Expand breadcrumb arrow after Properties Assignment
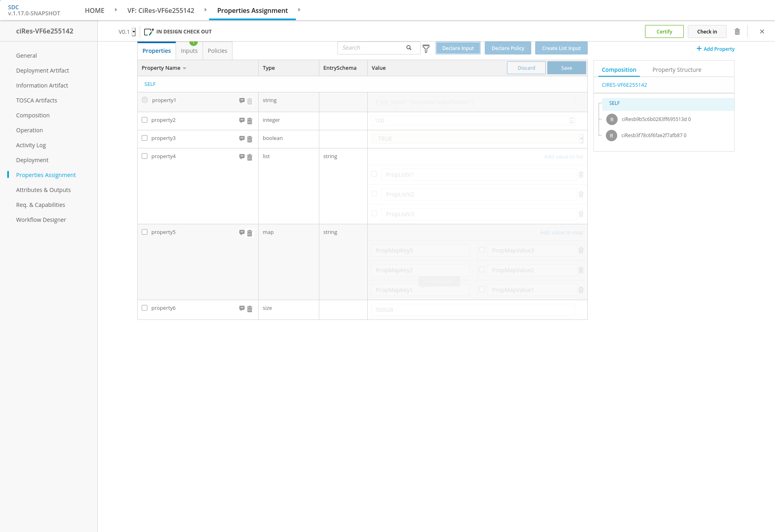Viewport: 775px width, 532px height. [299, 10]
